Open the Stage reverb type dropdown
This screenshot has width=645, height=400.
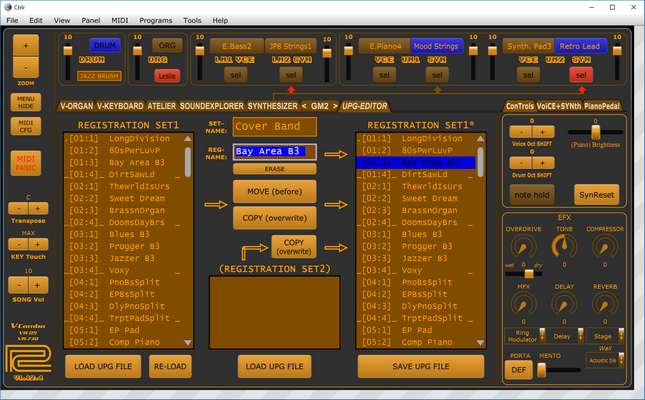point(606,336)
